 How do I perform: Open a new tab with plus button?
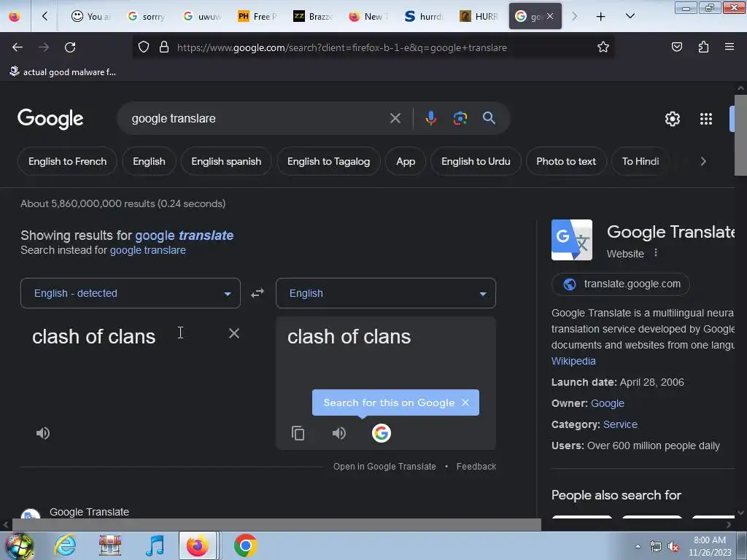601,17
